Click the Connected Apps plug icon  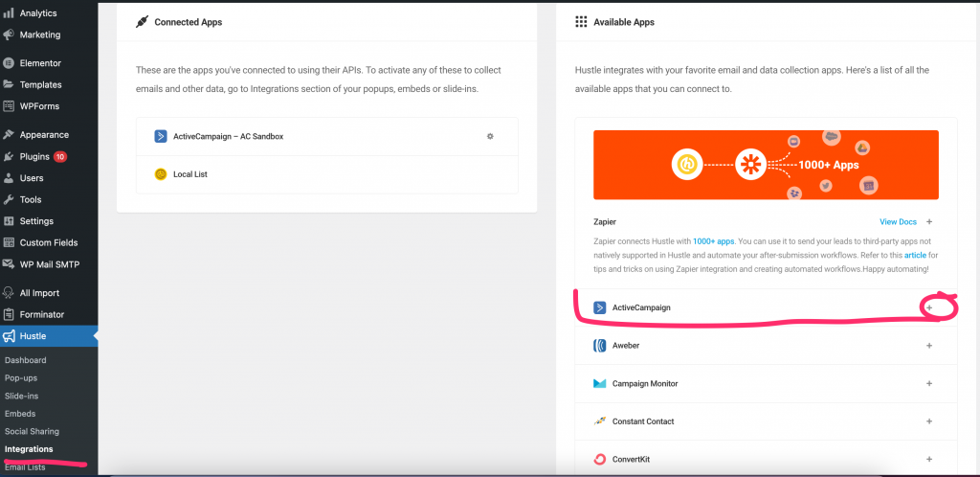pos(142,22)
